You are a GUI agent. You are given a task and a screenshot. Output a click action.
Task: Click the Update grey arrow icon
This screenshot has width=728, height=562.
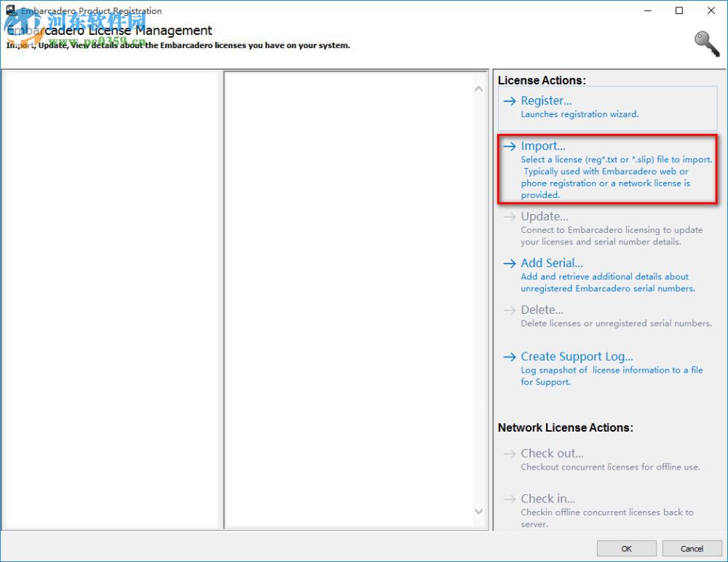tap(510, 217)
